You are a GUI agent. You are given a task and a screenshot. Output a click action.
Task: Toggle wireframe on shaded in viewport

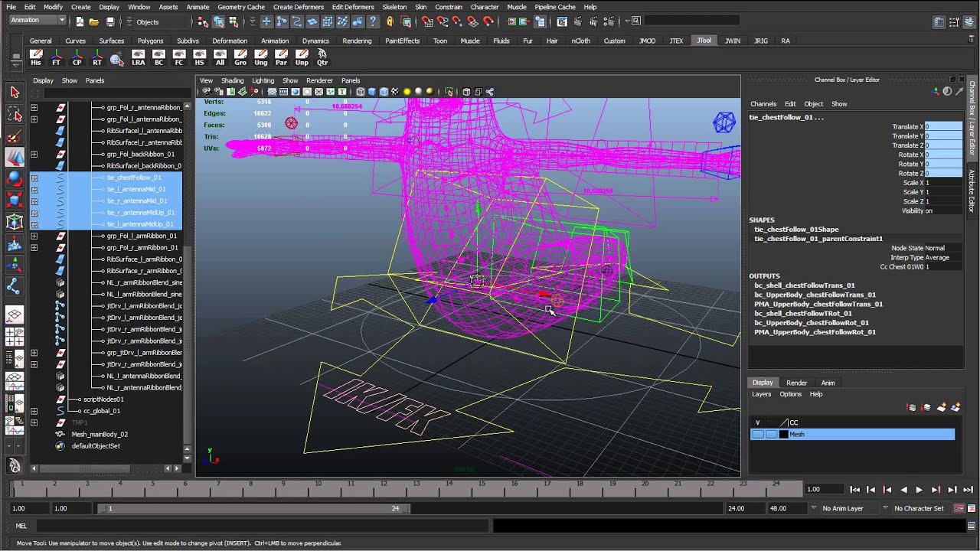tap(383, 92)
